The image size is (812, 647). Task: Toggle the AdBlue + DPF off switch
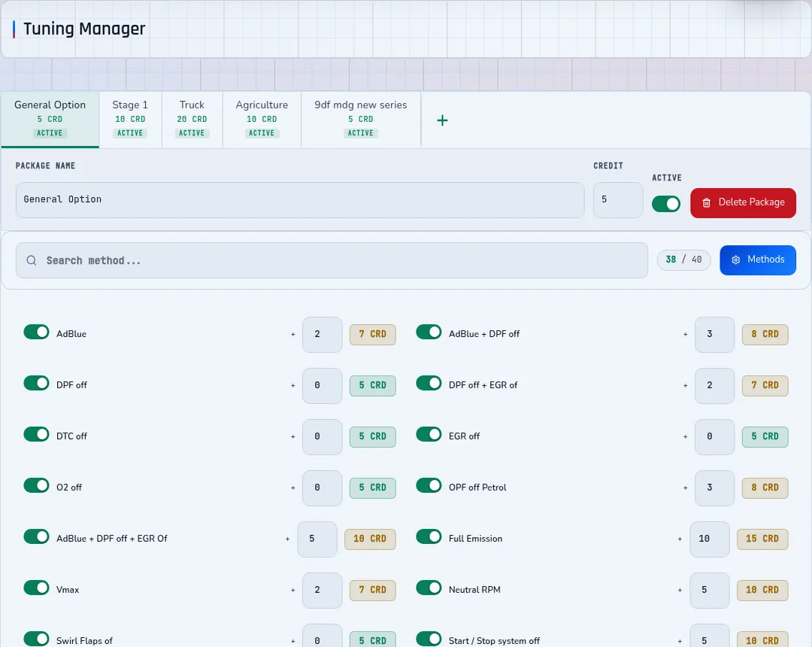(x=429, y=332)
